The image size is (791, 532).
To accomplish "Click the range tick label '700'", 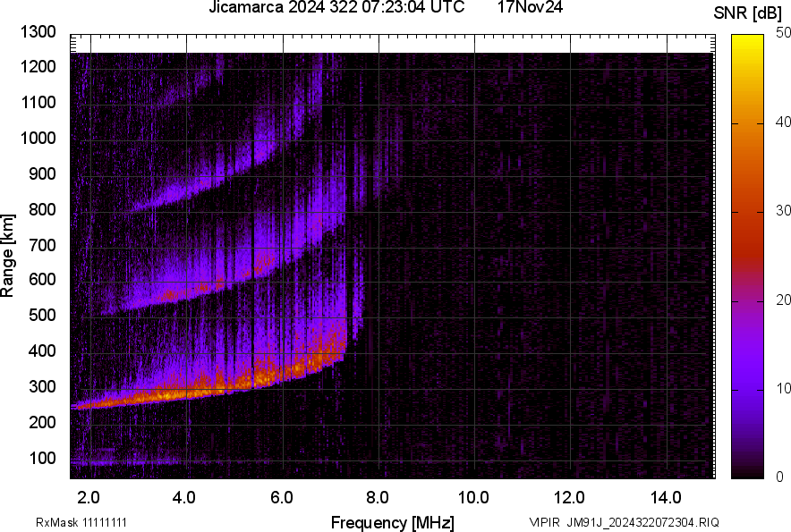I will (42, 245).
